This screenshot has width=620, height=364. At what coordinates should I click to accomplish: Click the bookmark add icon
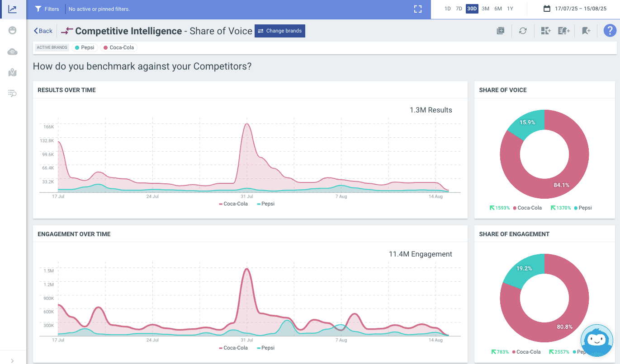(586, 31)
